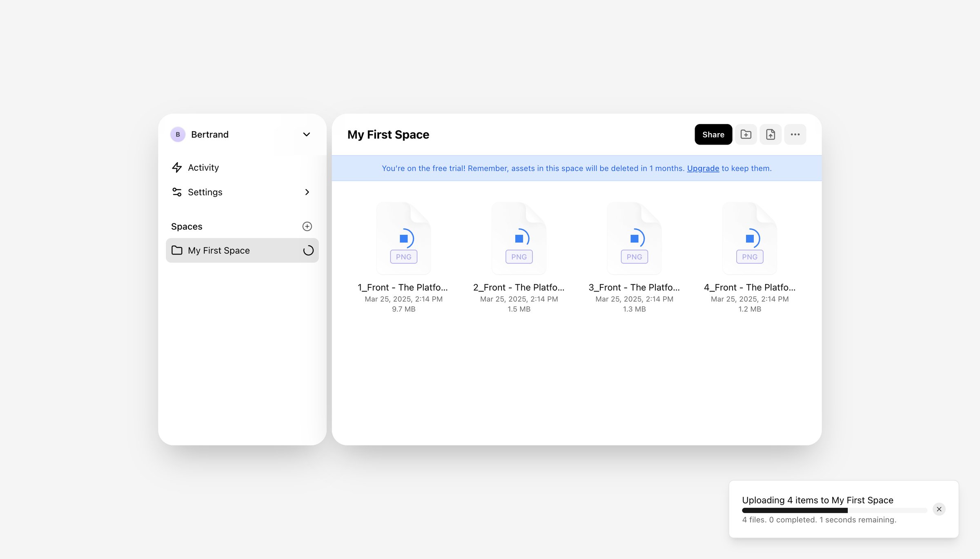The image size is (980, 559).
Task: Add a new space with plus icon
Action: click(x=307, y=226)
